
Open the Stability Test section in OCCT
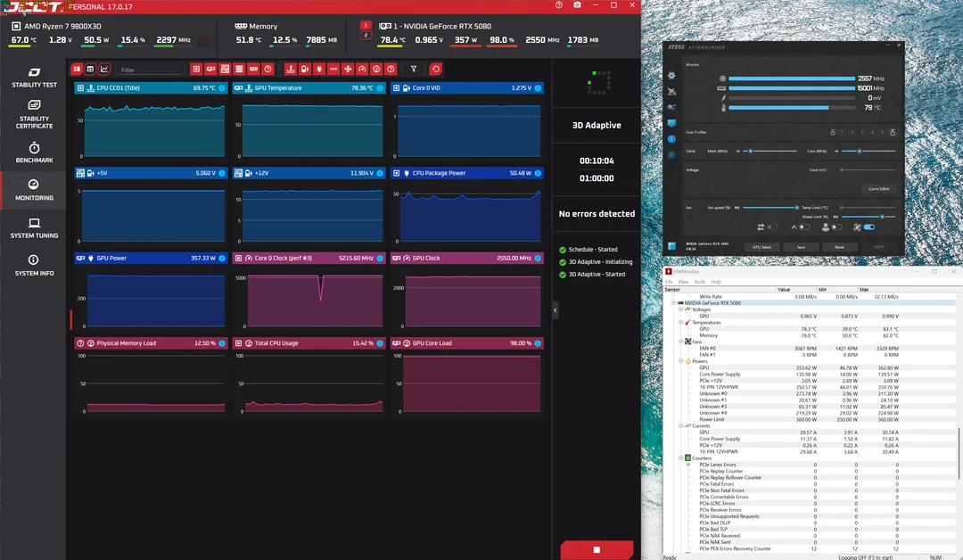pyautogui.click(x=35, y=78)
